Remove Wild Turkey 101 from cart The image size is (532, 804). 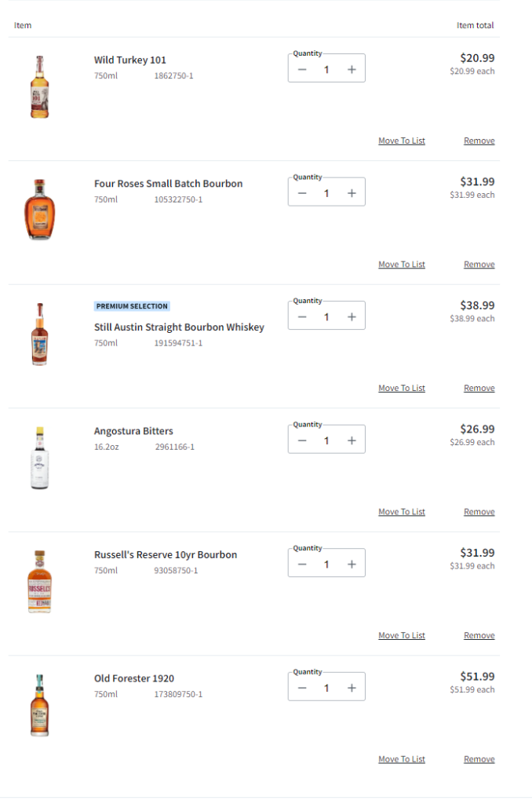pos(479,141)
